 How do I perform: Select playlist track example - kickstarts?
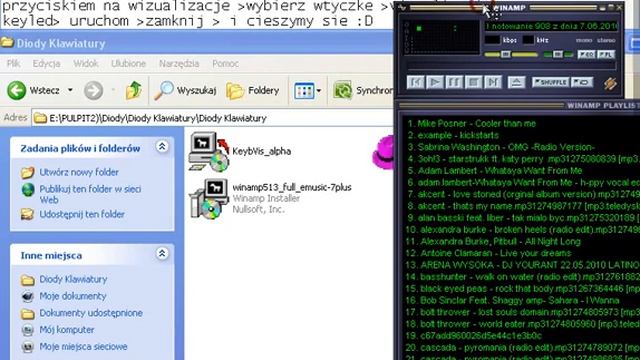[x=453, y=135]
